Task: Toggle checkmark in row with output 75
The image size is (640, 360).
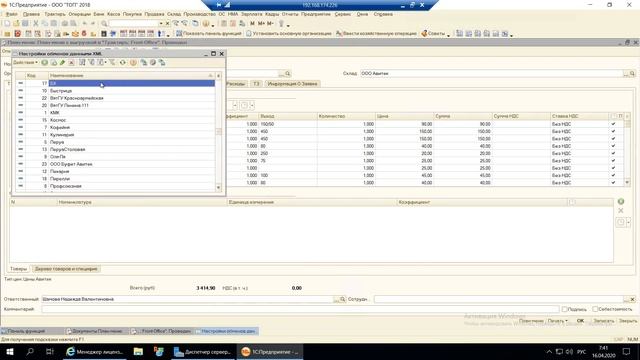Action: [613, 161]
